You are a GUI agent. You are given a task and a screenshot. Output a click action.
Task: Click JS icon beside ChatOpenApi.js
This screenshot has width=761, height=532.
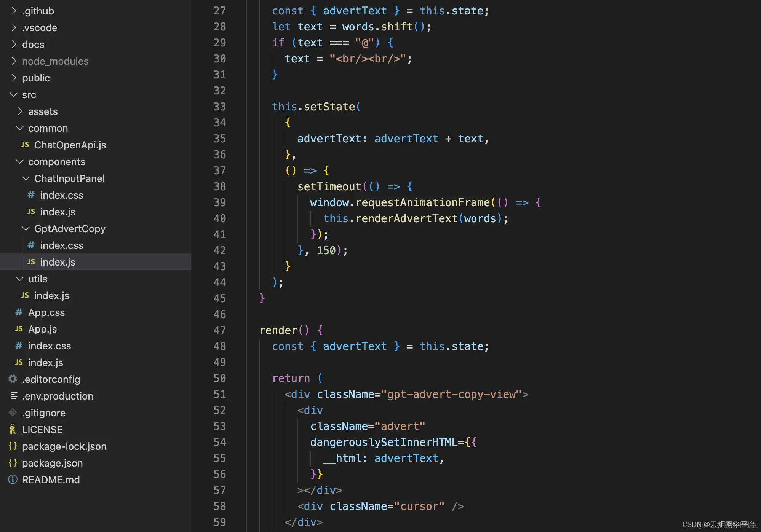pos(25,145)
